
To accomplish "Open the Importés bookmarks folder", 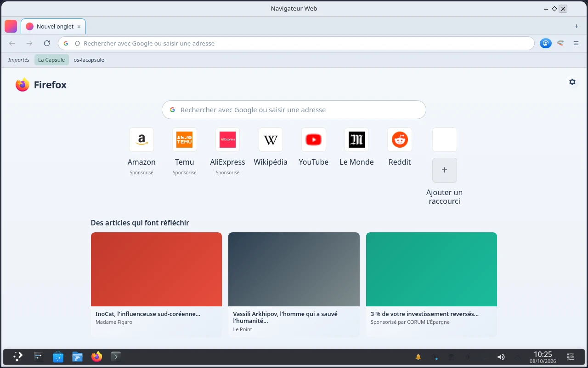I will pos(19,60).
